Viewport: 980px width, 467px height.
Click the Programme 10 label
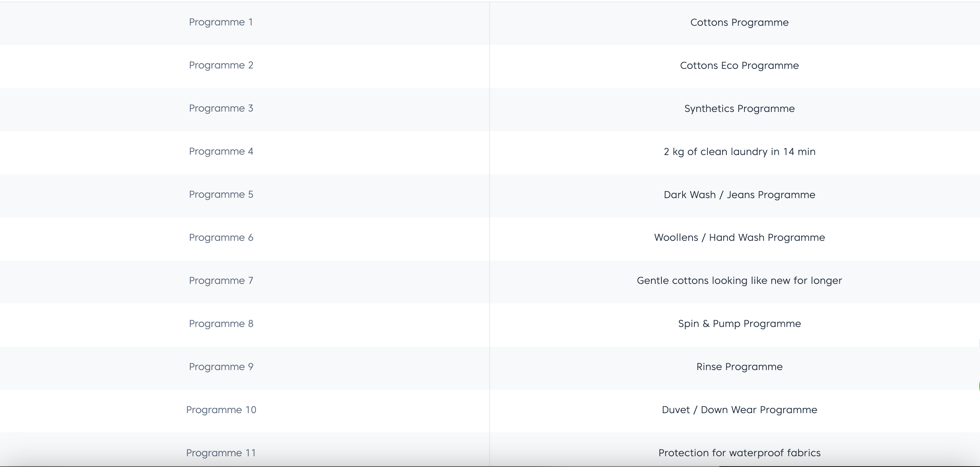[x=221, y=410]
